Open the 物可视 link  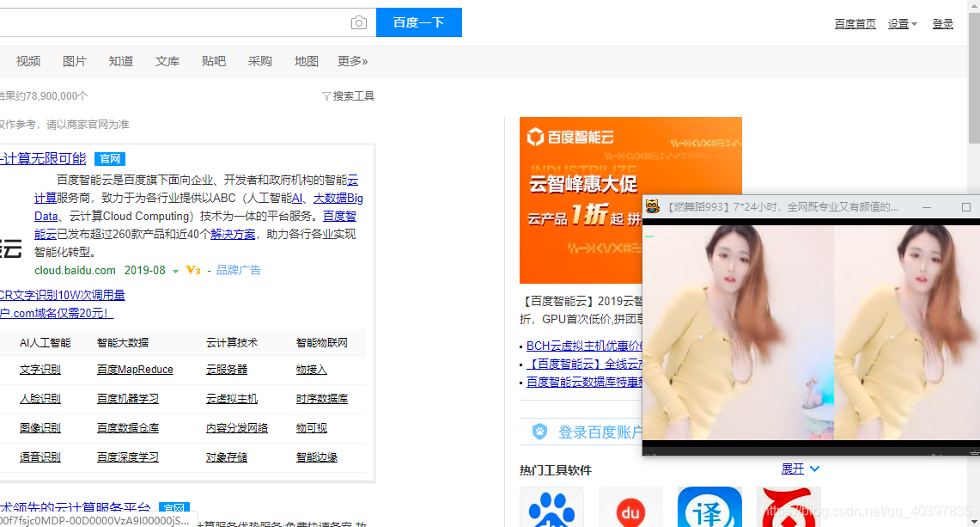(x=311, y=428)
